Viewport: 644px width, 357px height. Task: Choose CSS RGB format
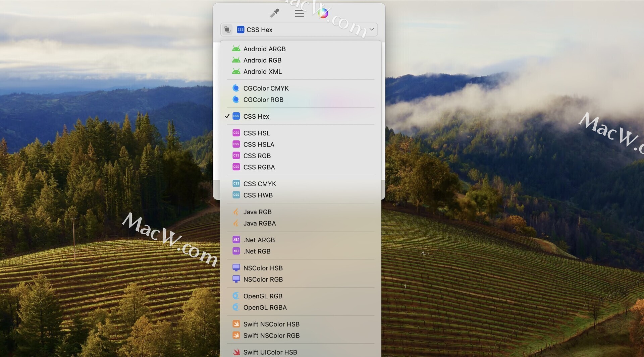pyautogui.click(x=301, y=156)
